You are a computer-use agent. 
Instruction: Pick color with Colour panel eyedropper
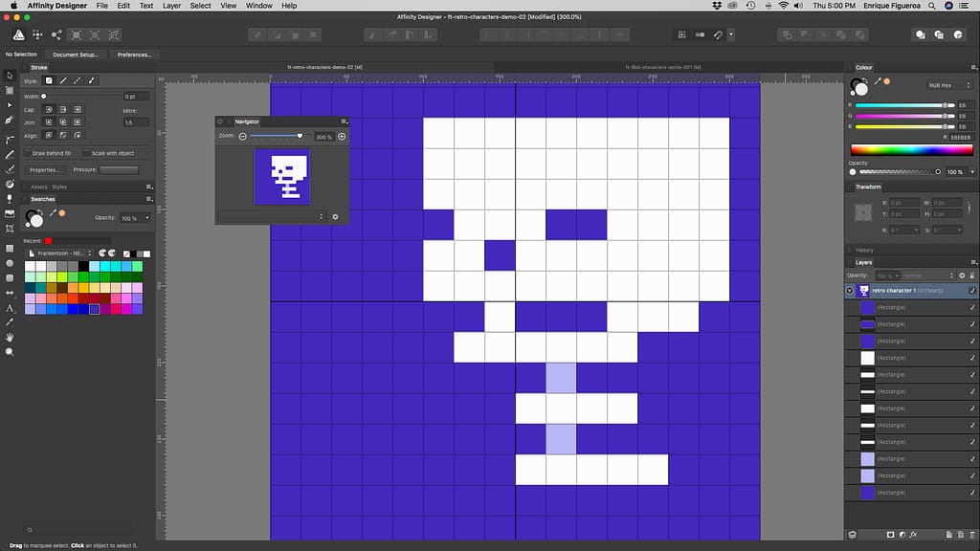[879, 81]
